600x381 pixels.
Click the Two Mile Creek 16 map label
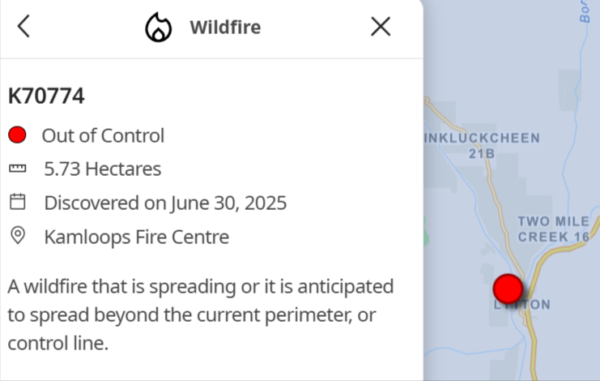pos(554,229)
